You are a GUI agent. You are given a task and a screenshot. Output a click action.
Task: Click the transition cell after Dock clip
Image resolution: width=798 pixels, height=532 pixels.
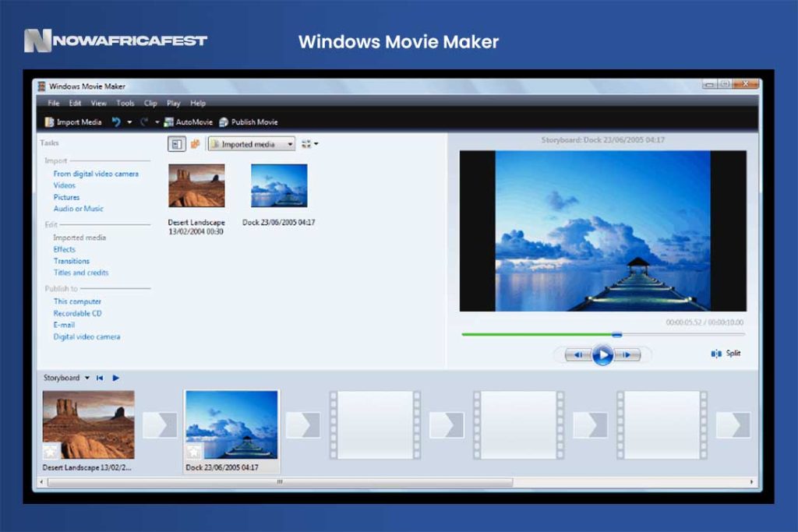point(303,425)
